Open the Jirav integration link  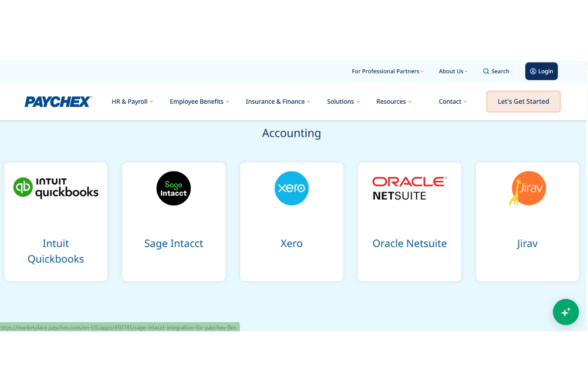coord(528,243)
